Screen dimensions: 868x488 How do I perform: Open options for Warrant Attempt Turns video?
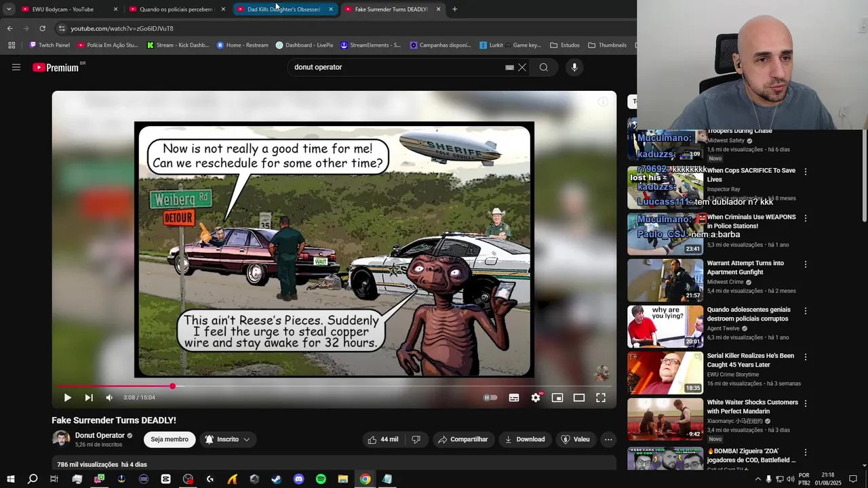click(x=806, y=264)
